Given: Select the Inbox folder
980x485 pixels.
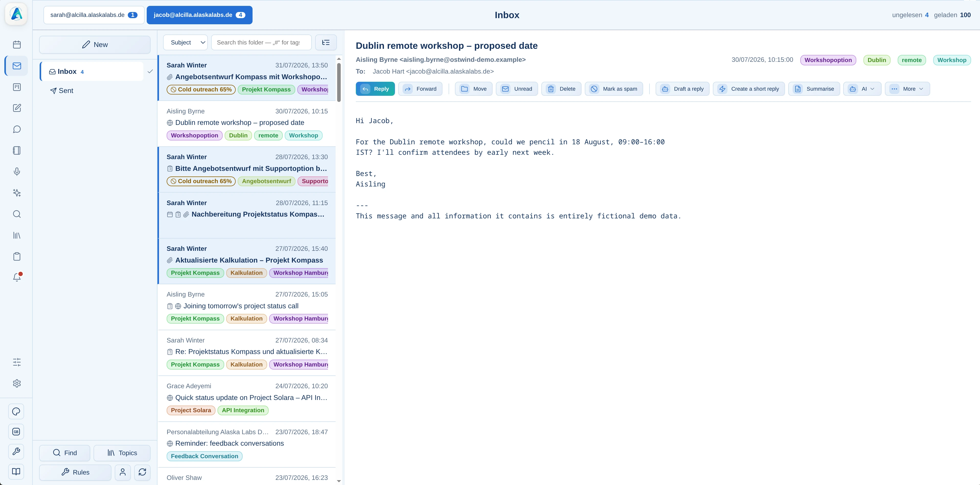Looking at the screenshot, I should tap(92, 72).
